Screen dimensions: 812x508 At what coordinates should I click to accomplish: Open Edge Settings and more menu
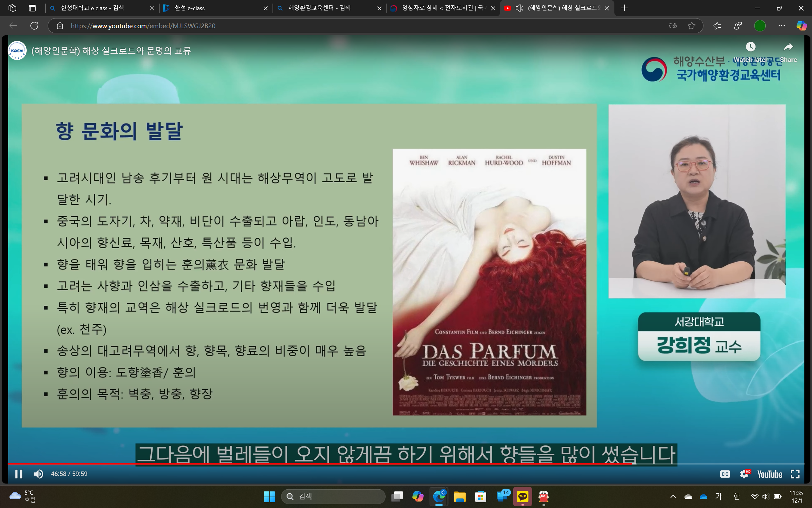(x=782, y=26)
